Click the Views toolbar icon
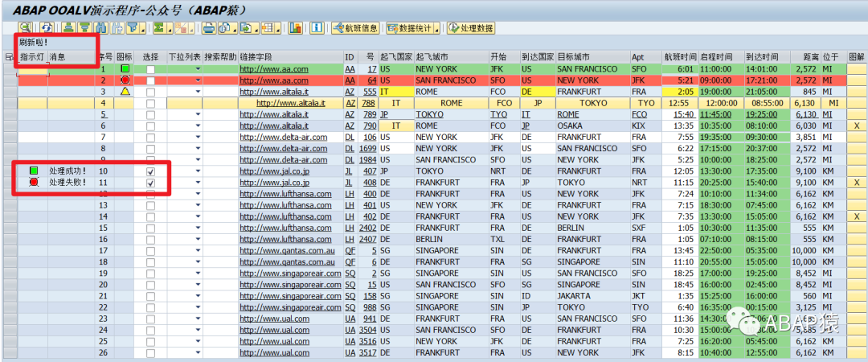The height and width of the screenshot is (362, 868). (x=224, y=27)
